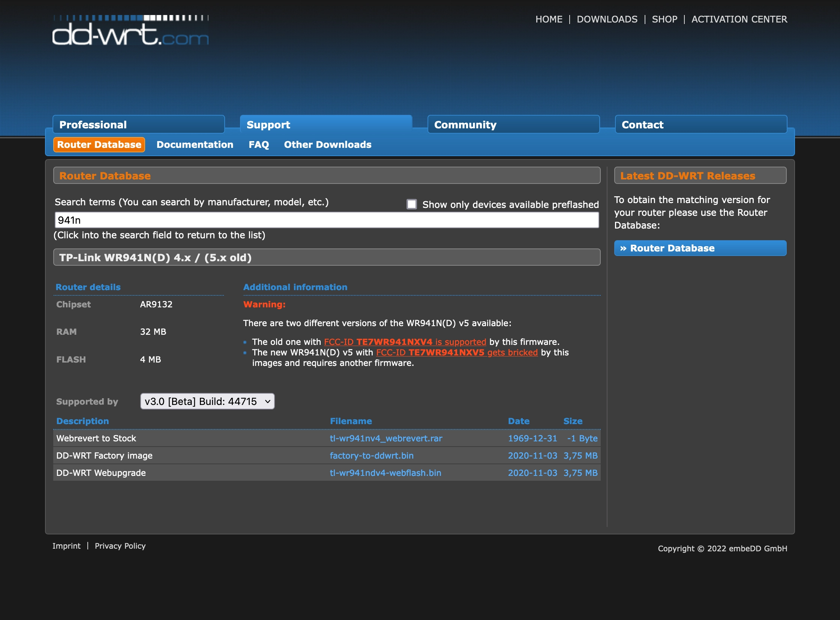Screen dimensions: 840x620
Task: Download tl-wr941ndv4-webflash.bin file
Action: click(385, 473)
